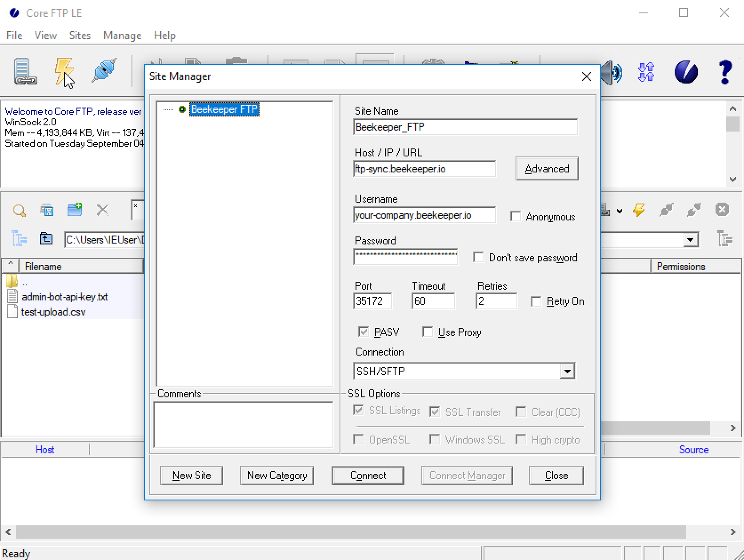Show remote directory tree icon
This screenshot has height=560, width=744.
tap(725, 239)
